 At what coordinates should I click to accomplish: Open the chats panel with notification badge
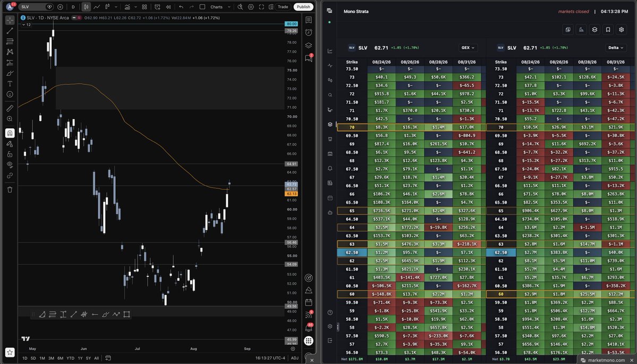click(x=309, y=58)
